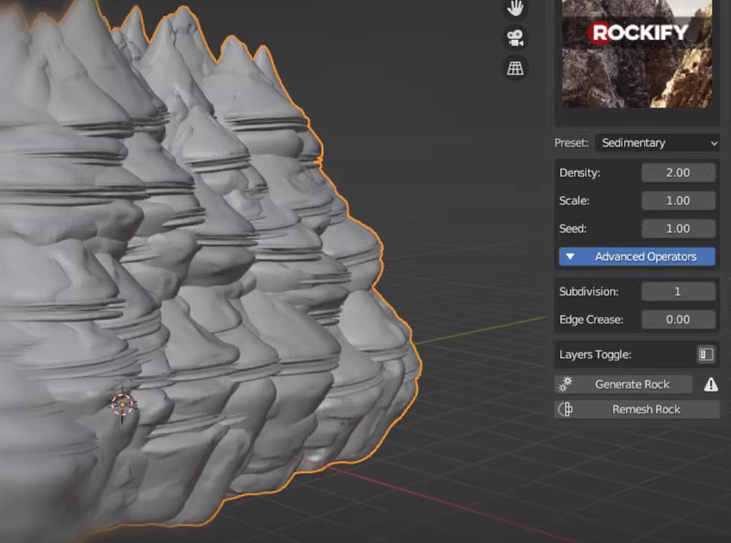The image size is (731, 543).
Task: Click the Edge Crease value field
Action: pyautogui.click(x=678, y=320)
